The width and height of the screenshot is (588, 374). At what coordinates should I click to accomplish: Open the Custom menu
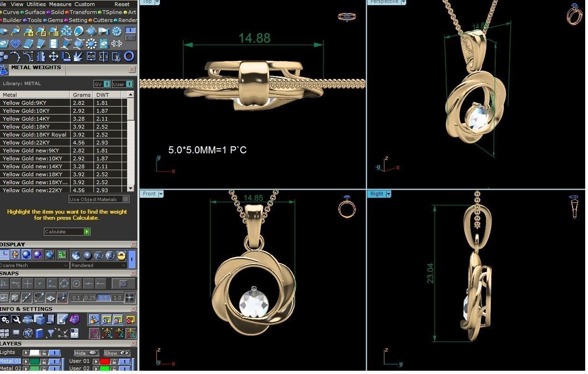coord(85,4)
